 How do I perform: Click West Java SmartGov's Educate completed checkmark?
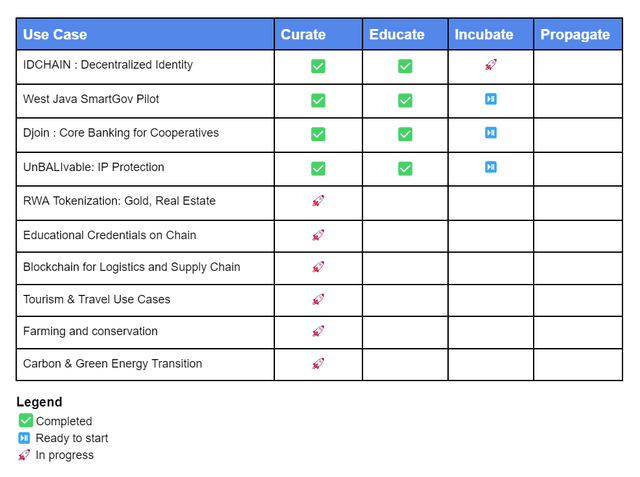405,100
